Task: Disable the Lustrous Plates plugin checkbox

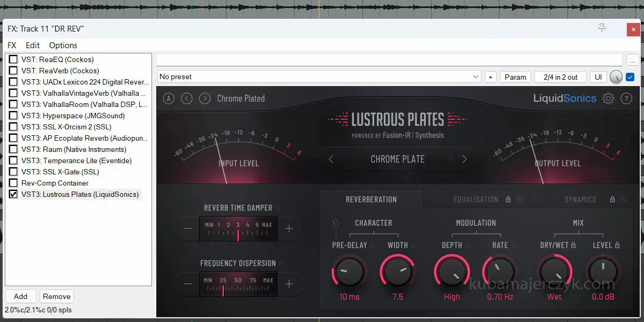Action: pos(13,194)
